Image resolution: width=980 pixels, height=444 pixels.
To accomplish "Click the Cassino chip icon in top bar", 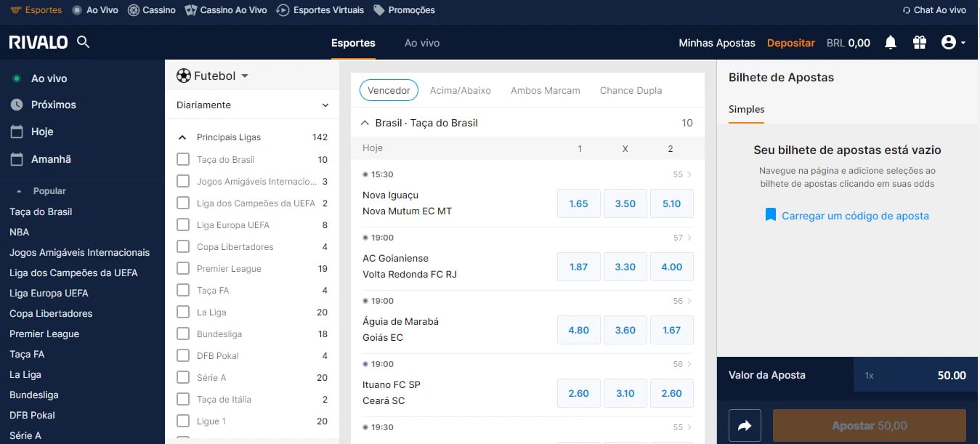I will tap(133, 10).
